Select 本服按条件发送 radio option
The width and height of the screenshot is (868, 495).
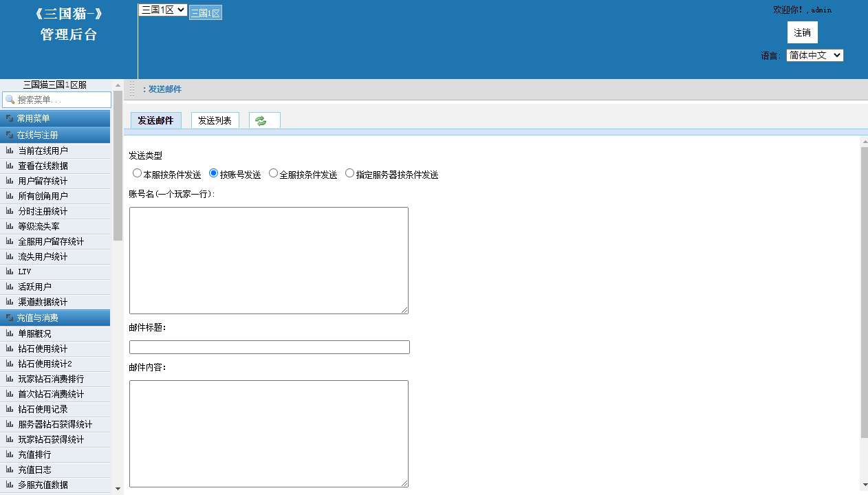[x=137, y=174]
